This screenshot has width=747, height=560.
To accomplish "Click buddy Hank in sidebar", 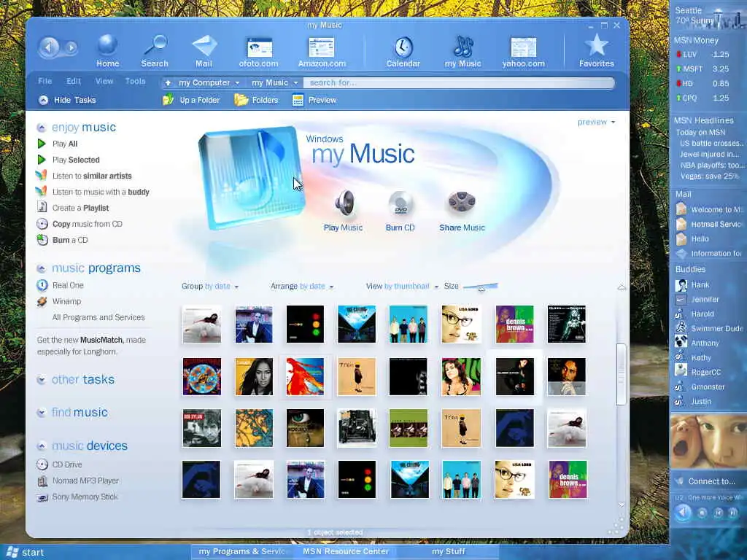I will (x=700, y=285).
